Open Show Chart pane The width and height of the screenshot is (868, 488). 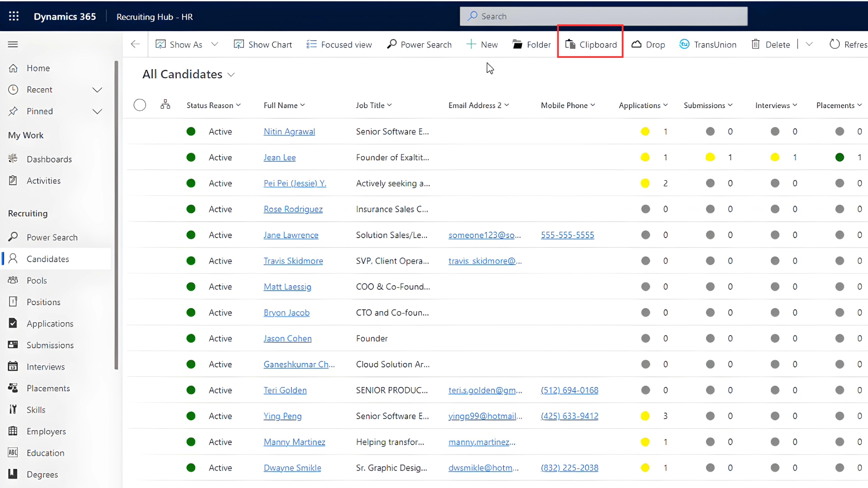pyautogui.click(x=263, y=44)
